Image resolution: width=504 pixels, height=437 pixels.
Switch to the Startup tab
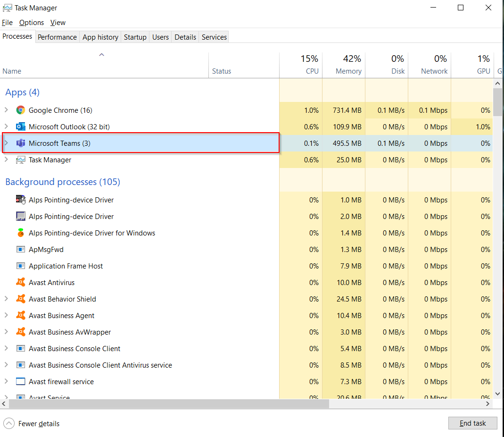tap(135, 37)
